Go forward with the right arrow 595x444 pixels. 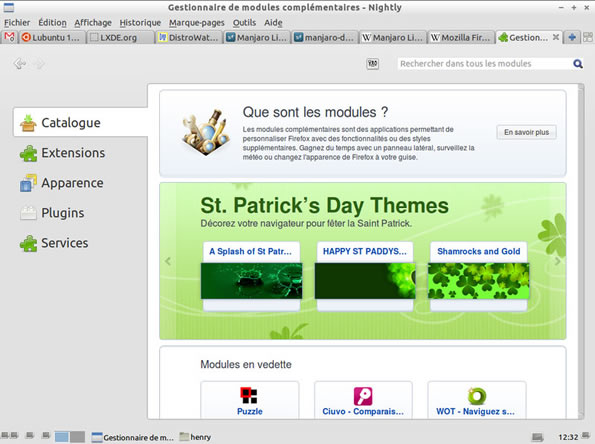(x=38, y=63)
